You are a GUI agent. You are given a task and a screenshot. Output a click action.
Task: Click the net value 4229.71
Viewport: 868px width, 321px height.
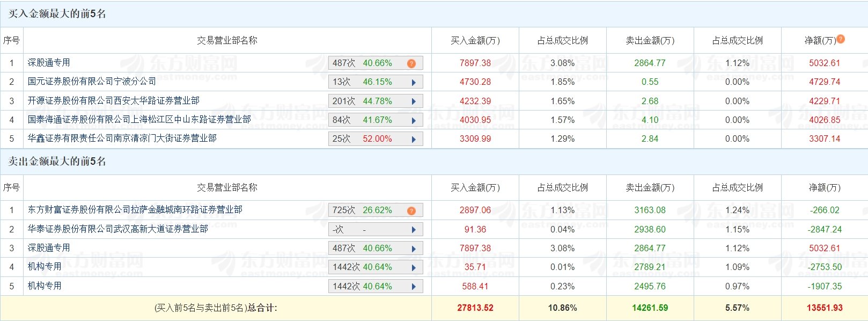[x=825, y=101]
